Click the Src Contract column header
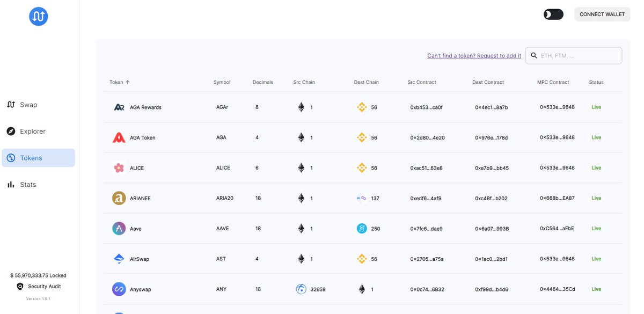This screenshot has width=644, height=314. click(x=422, y=82)
